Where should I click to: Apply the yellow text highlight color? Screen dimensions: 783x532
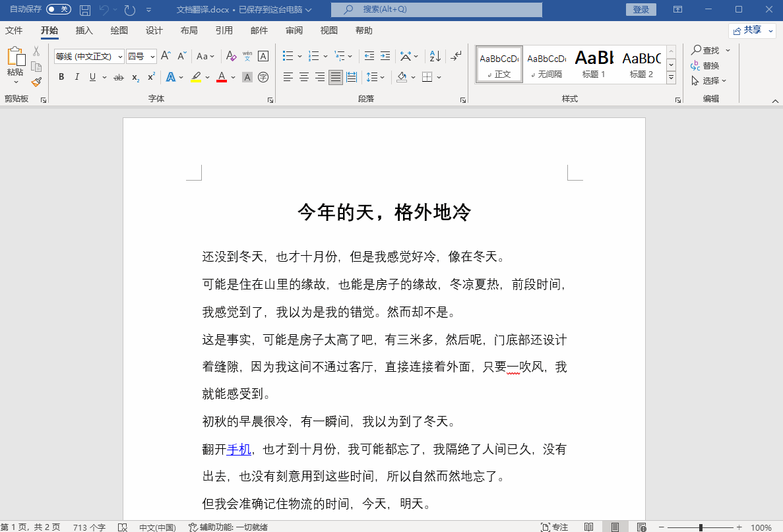tap(197, 77)
